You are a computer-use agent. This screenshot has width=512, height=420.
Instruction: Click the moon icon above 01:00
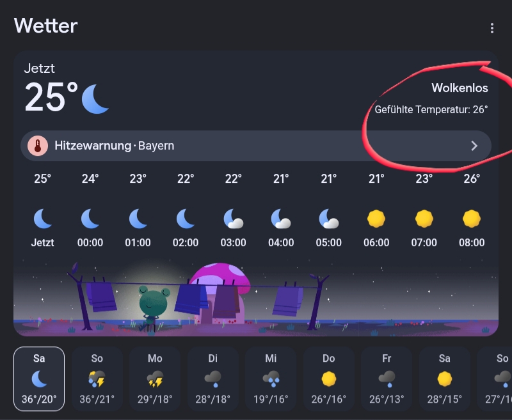coord(138,219)
